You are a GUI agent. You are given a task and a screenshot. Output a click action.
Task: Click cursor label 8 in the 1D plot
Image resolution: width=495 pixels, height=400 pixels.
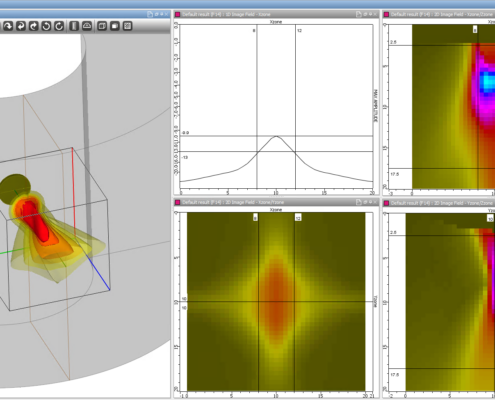coord(254,31)
